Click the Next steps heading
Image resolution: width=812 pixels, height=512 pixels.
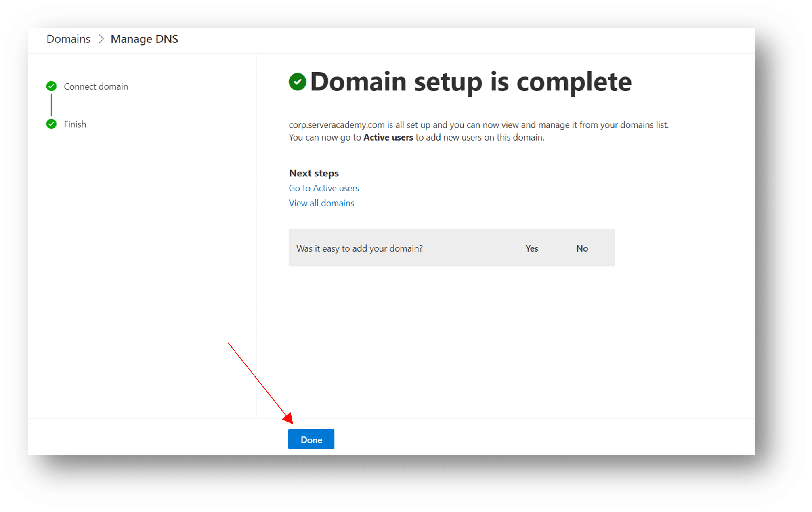(314, 173)
